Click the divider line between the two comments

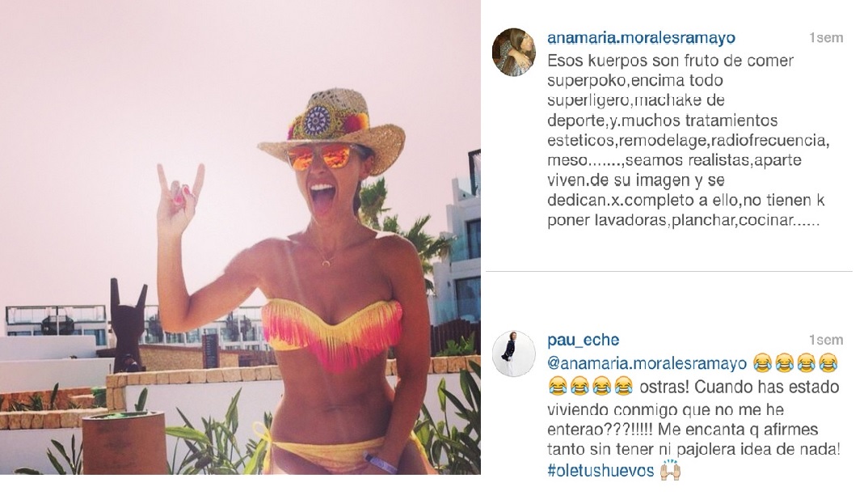668,271
